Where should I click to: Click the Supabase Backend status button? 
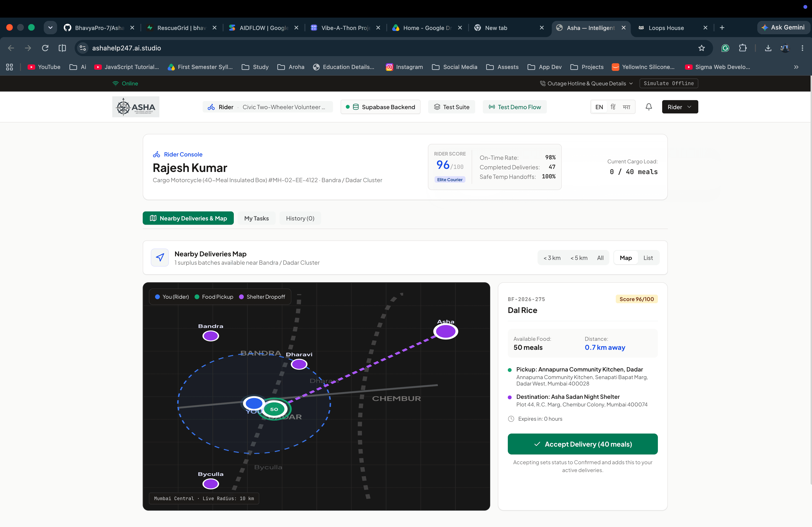point(380,107)
